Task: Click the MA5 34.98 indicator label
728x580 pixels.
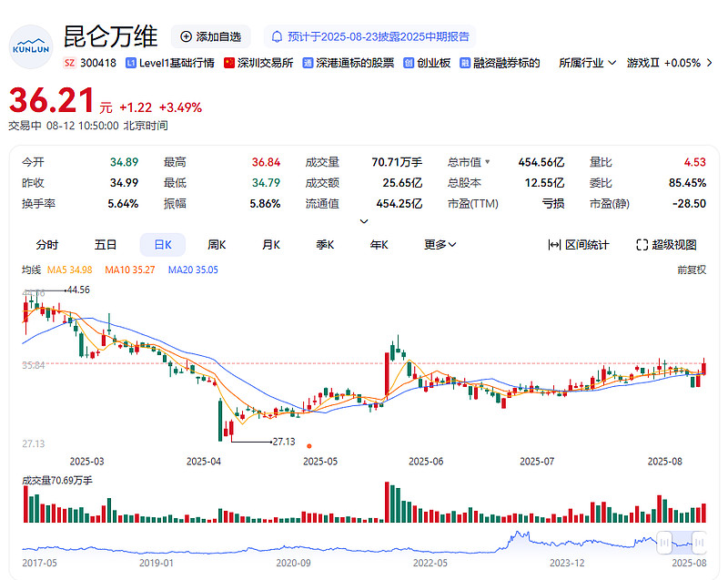Action: [70, 270]
